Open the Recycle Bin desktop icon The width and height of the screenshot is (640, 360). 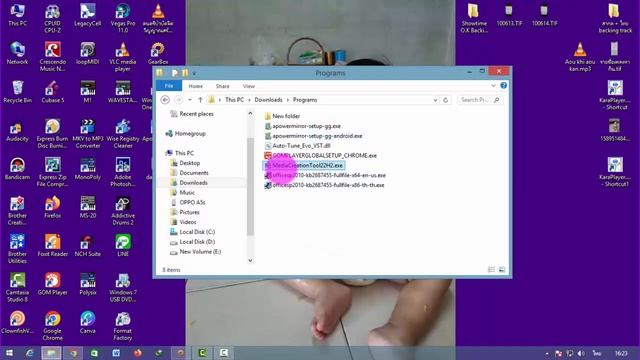pos(18,92)
